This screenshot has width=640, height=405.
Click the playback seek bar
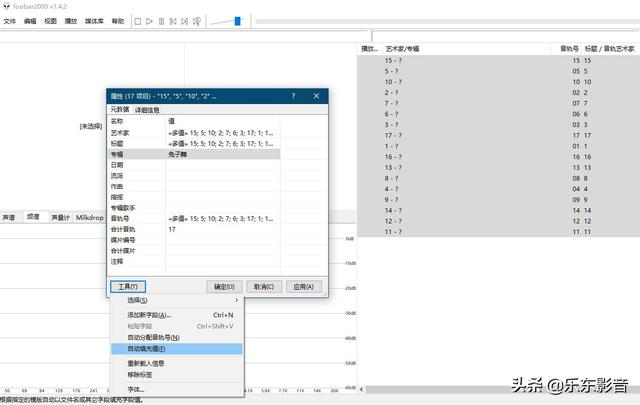(x=447, y=21)
